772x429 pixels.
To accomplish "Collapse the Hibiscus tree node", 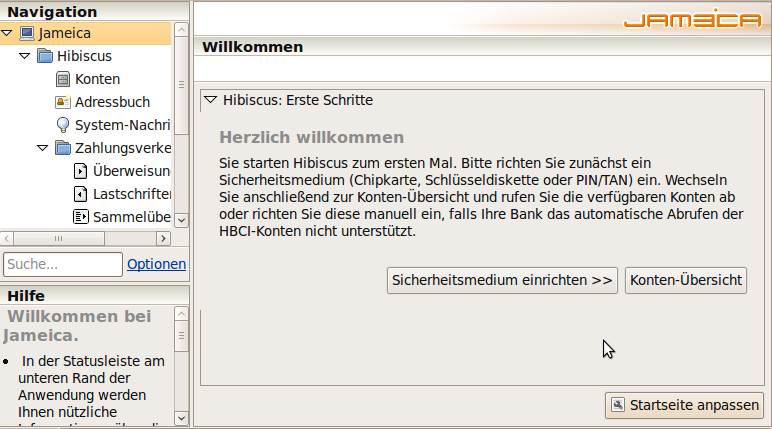I will click(25, 56).
